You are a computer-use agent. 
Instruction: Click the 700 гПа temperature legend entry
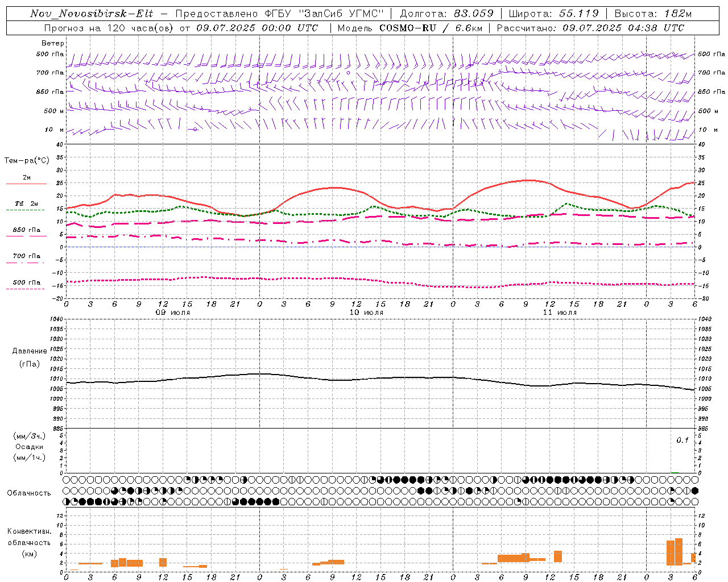click(x=26, y=256)
